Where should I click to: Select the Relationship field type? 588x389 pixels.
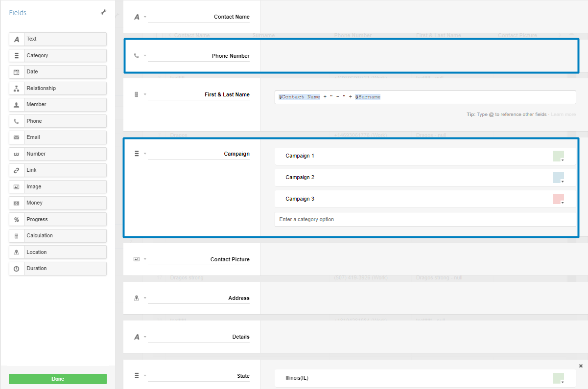tap(58, 89)
